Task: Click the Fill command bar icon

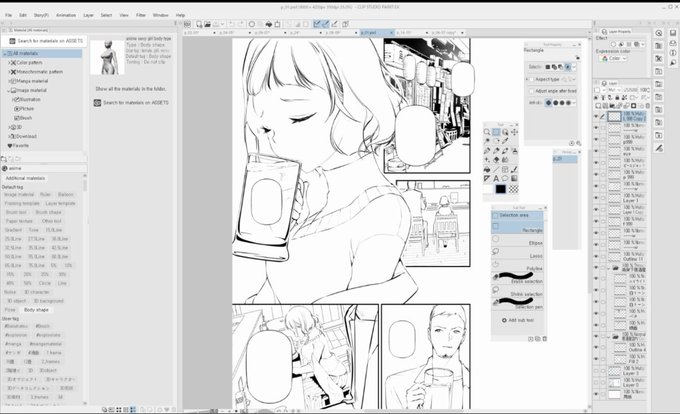Action: pos(269,24)
